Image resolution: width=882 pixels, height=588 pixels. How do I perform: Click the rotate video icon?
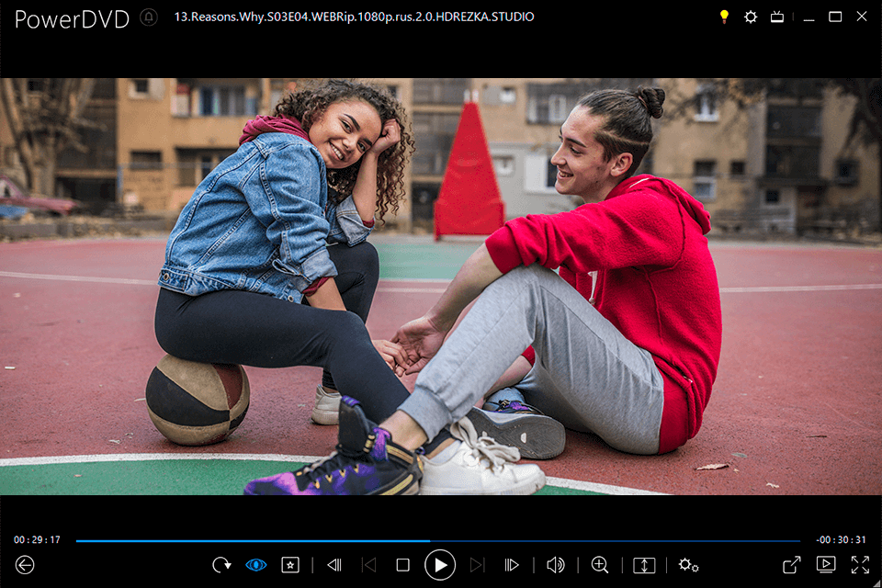coord(221,565)
